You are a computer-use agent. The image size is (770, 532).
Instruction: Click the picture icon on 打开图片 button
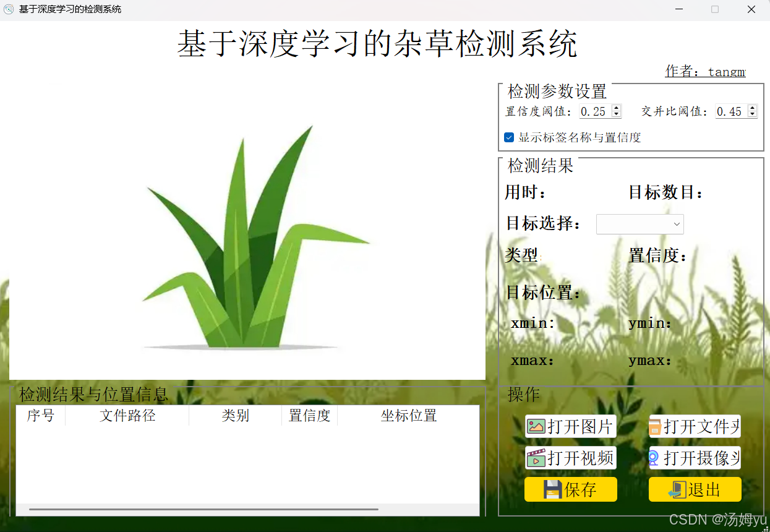point(536,426)
